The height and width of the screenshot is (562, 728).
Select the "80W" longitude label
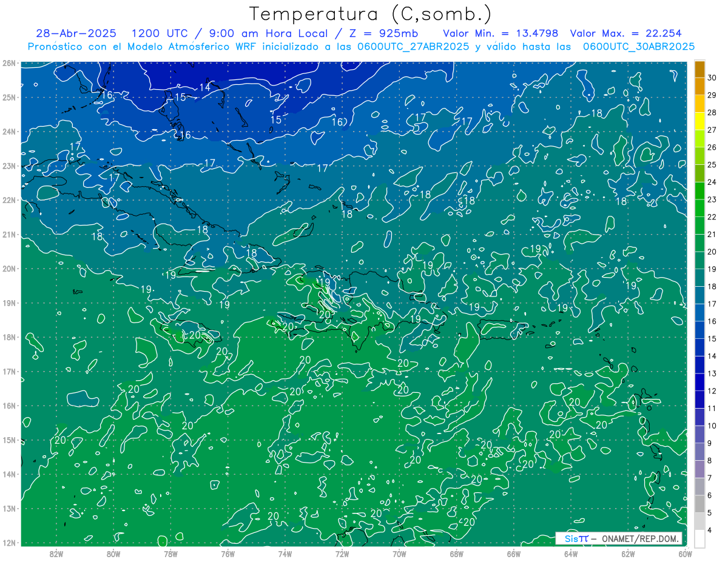point(113,553)
